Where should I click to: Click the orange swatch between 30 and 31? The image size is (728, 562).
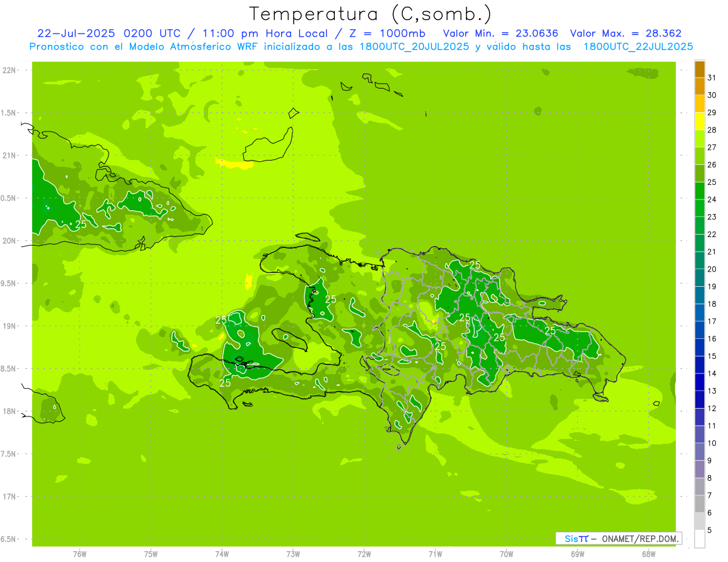click(699, 87)
